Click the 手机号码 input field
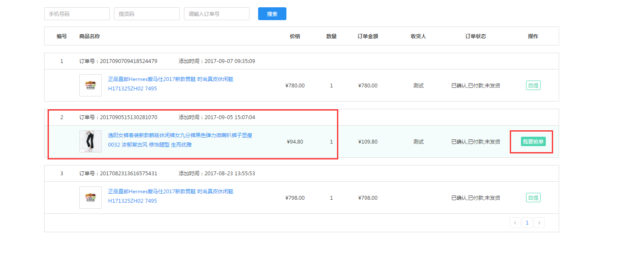This screenshot has height=258, width=644. point(77,14)
